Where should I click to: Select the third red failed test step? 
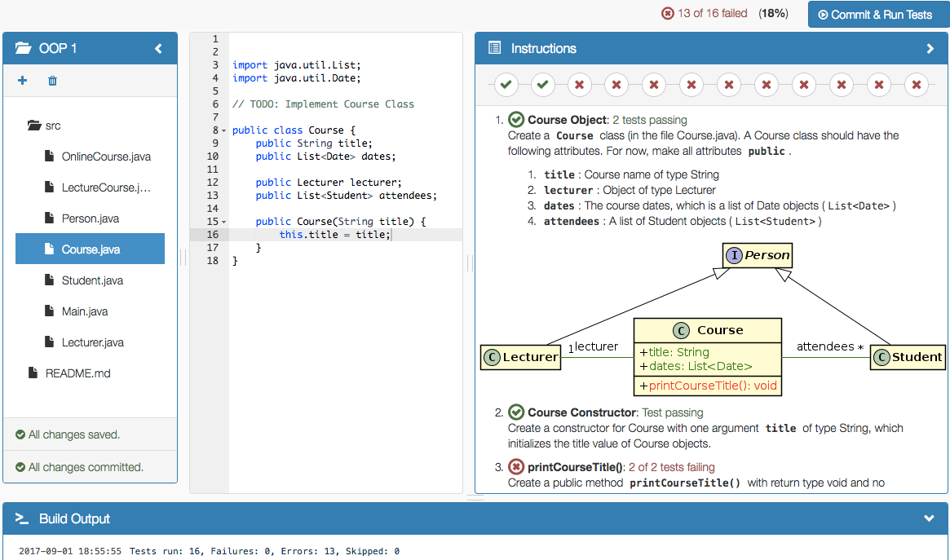653,84
